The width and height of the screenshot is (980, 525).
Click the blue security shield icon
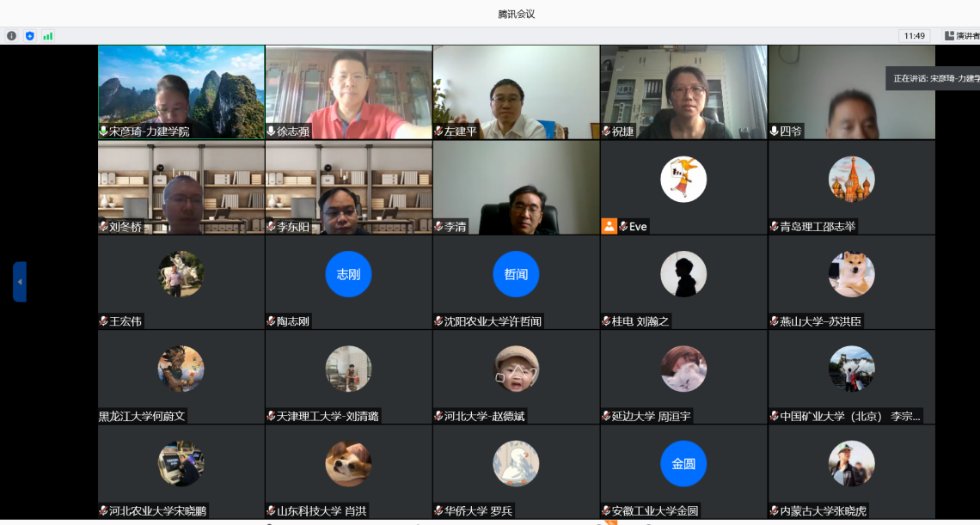[x=30, y=36]
